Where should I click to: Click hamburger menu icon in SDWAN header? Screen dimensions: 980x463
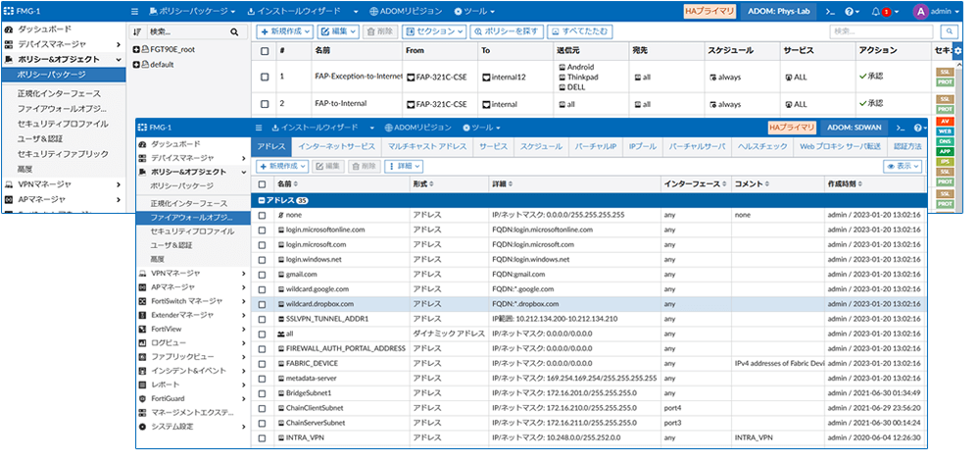click(258, 128)
